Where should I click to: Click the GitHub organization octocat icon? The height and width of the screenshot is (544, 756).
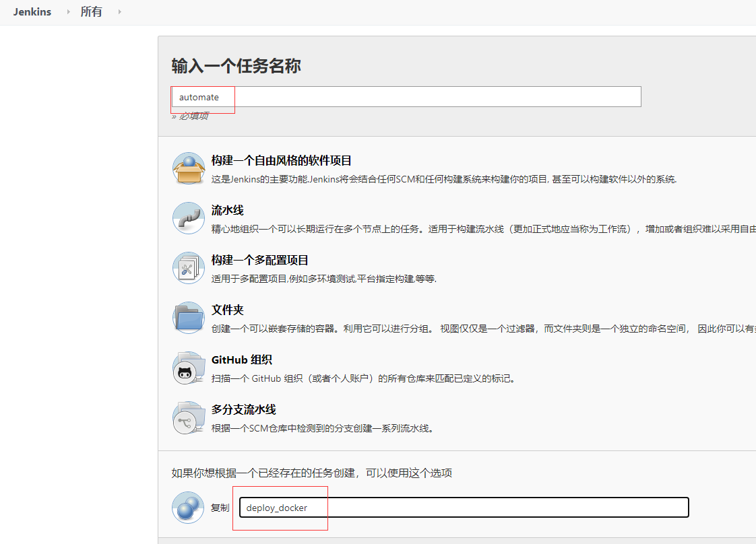pyautogui.click(x=189, y=368)
